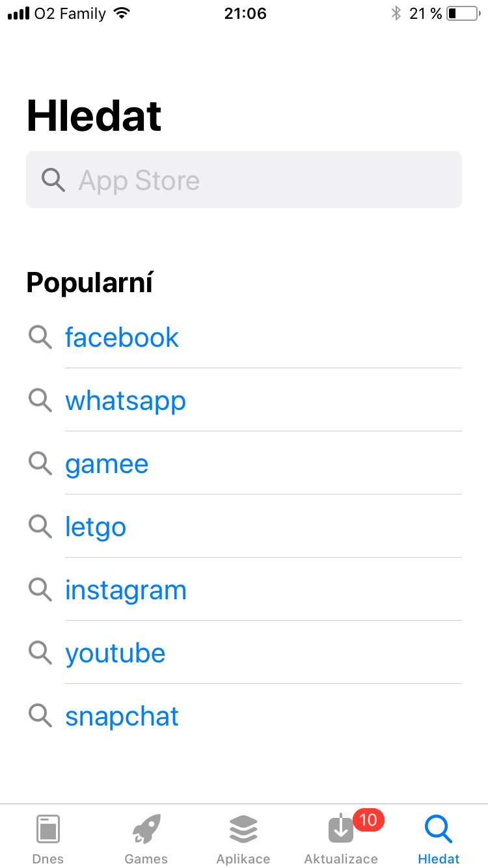Search for popular term facebook
The width and height of the screenshot is (488, 868).
[x=122, y=337]
